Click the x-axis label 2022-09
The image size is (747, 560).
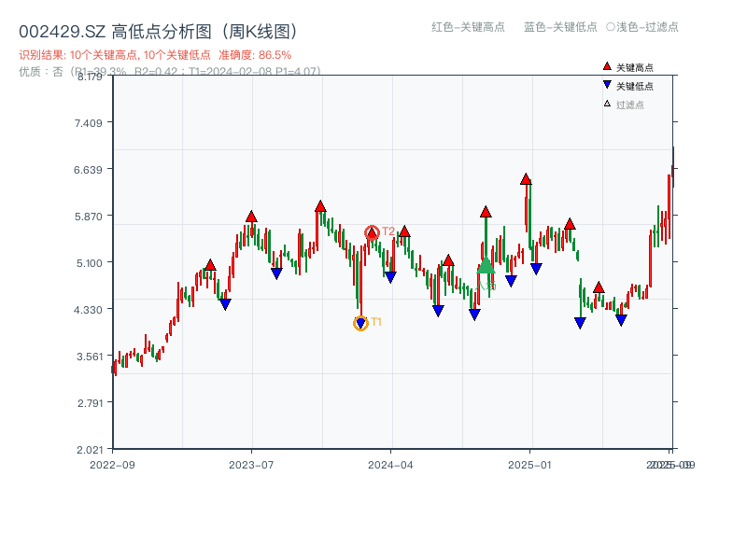pos(112,465)
